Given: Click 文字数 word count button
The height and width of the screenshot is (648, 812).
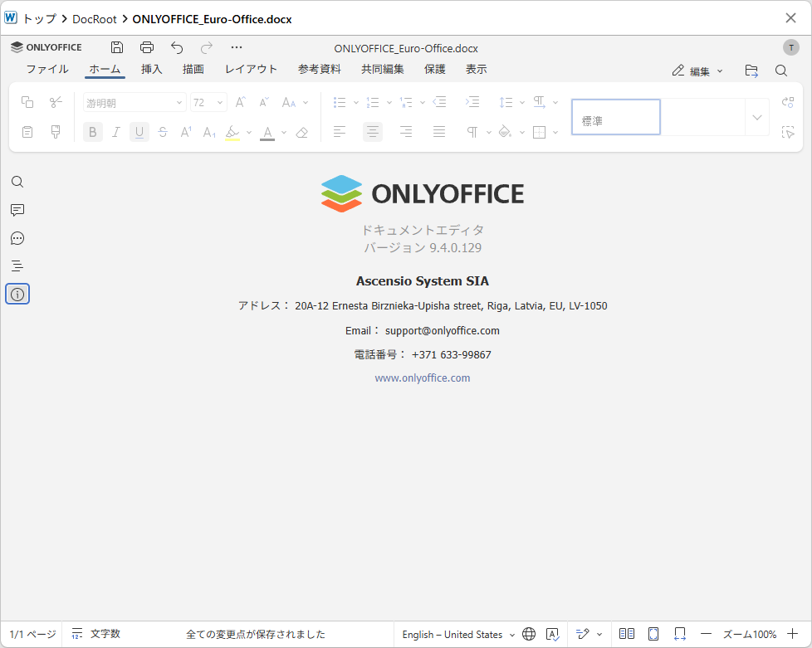Looking at the screenshot, I should coord(96,634).
